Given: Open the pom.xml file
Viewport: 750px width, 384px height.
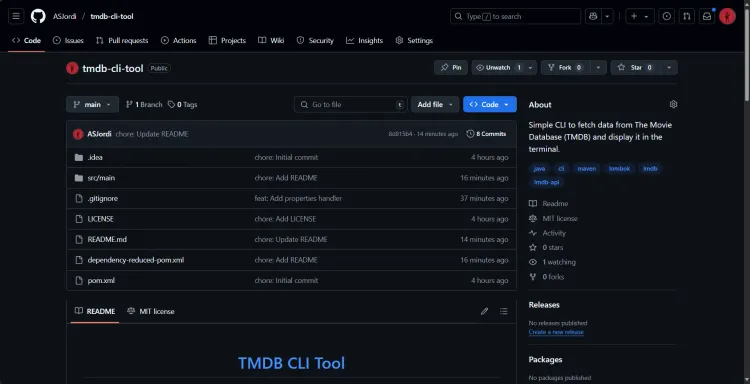Looking at the screenshot, I should pyautogui.click(x=101, y=281).
